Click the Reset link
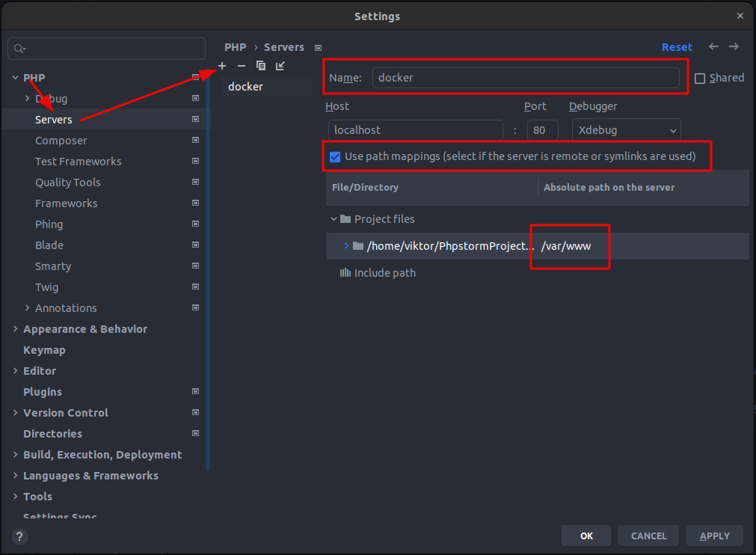 [677, 47]
